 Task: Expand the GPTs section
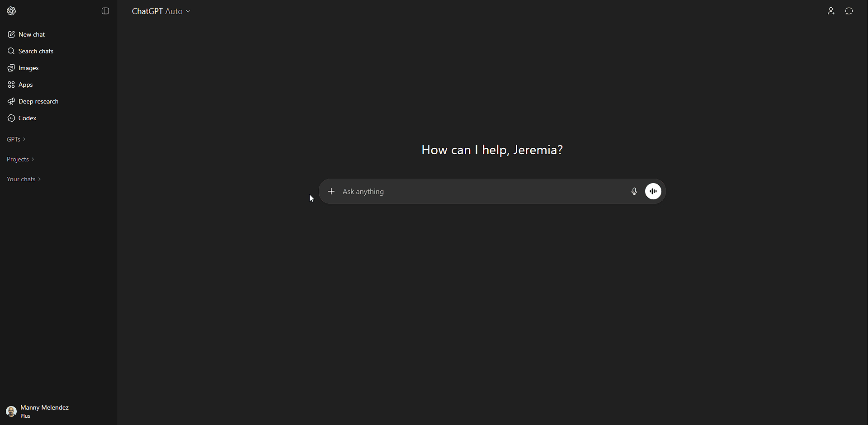[16, 139]
